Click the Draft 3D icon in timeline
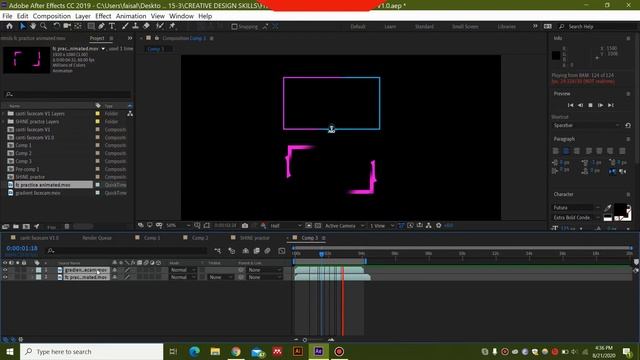The width and height of the screenshot is (640, 360). 232,251
